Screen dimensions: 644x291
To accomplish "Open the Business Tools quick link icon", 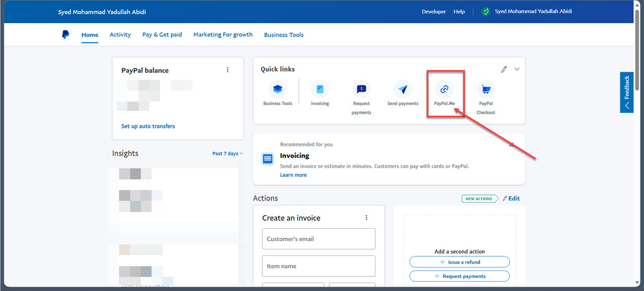I will (x=278, y=89).
